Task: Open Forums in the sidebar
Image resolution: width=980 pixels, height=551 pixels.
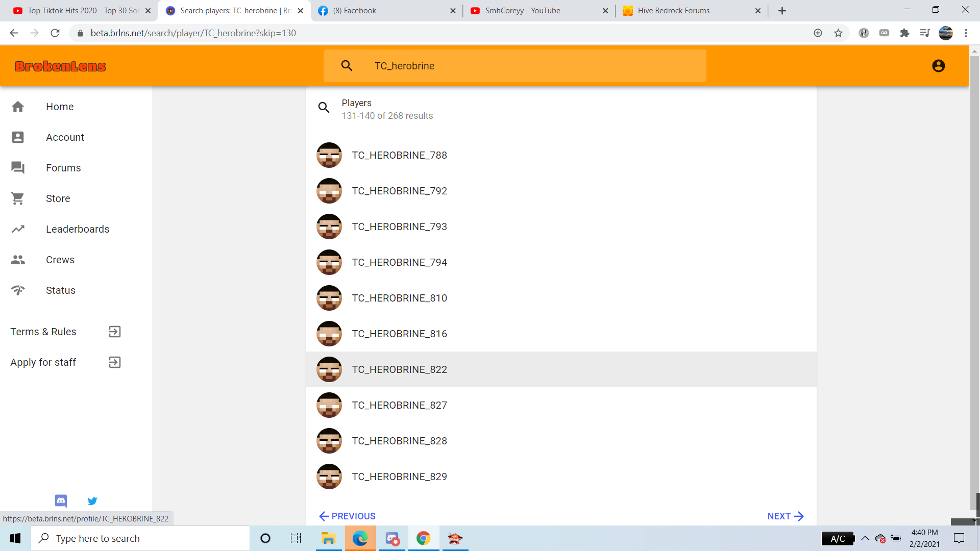Action: pyautogui.click(x=76, y=168)
